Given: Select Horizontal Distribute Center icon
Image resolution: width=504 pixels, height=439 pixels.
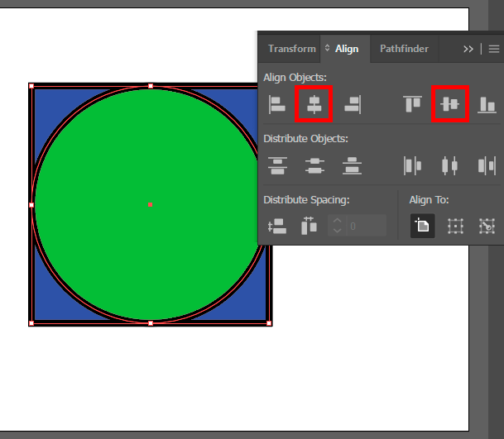Looking at the screenshot, I should 449,165.
